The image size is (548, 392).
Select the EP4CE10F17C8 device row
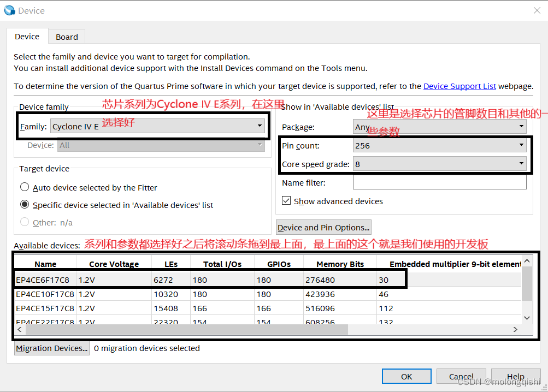[x=268, y=294]
